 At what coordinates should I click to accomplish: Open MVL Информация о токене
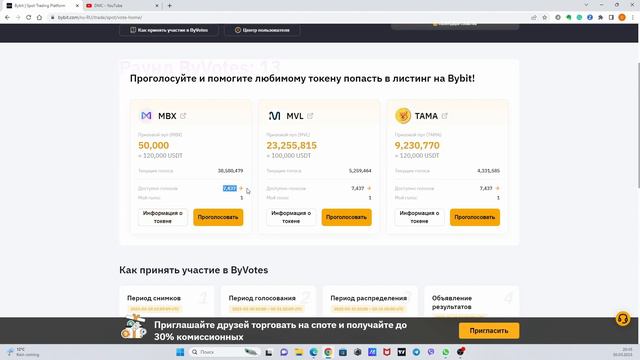click(x=291, y=217)
